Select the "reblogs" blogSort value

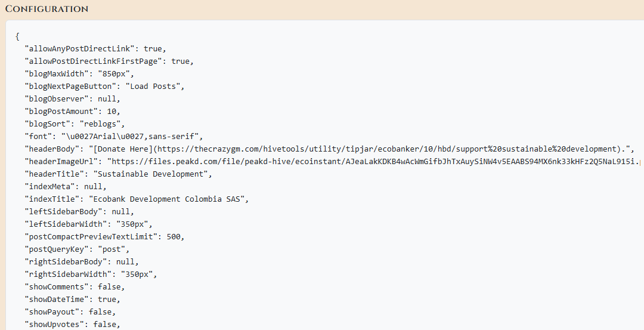click(100, 124)
